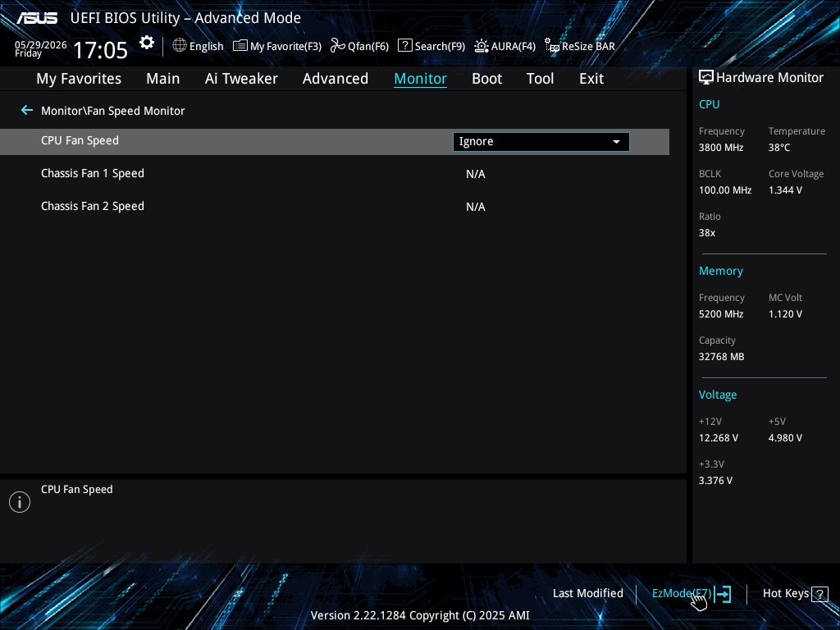Switch to the Ai Tweaker tab

click(x=241, y=79)
